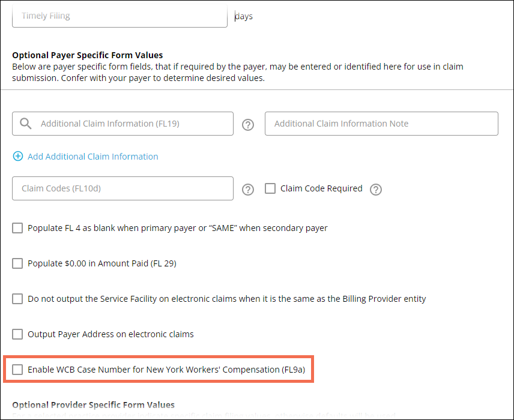The width and height of the screenshot is (514, 420).
Task: Click the Claim Codes (FL10d) input
Action: (122, 188)
